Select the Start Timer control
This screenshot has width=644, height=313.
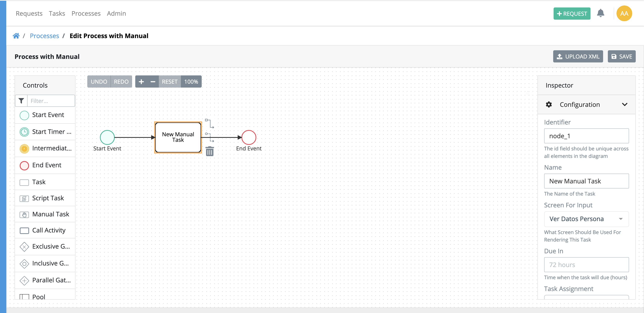tap(45, 132)
